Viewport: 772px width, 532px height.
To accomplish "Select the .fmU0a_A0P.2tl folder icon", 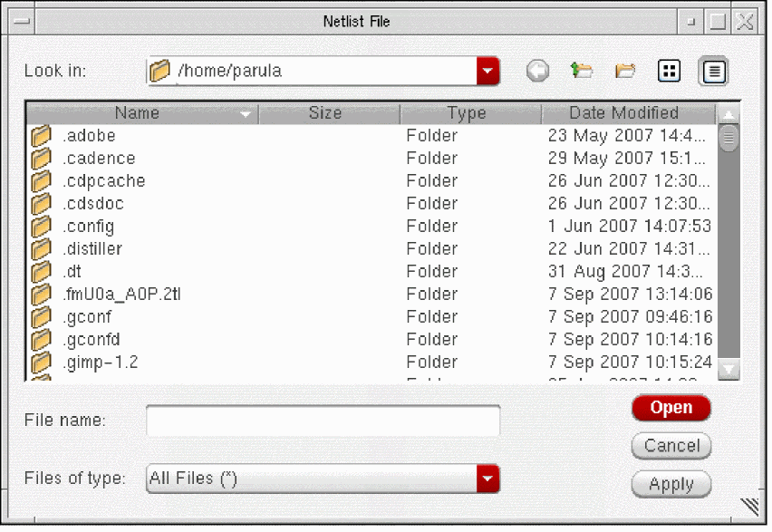I will [42, 294].
